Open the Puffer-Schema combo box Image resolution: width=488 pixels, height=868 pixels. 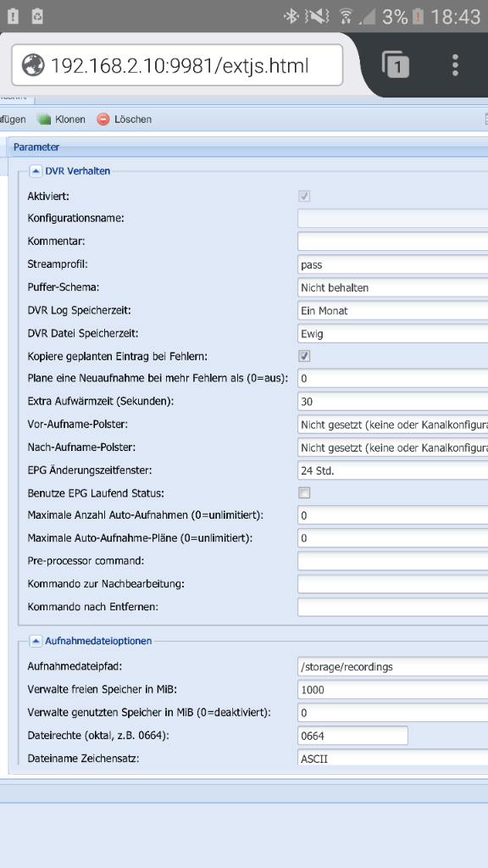click(393, 288)
